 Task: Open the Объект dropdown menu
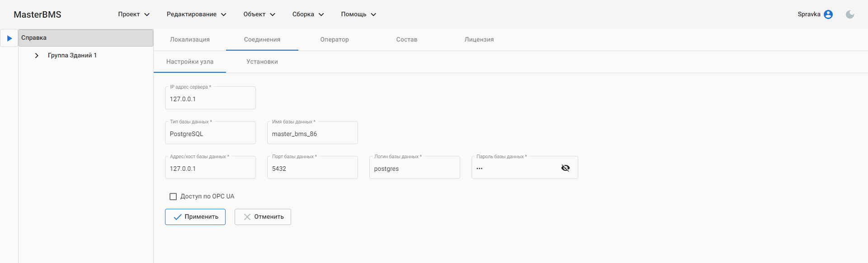pos(259,14)
